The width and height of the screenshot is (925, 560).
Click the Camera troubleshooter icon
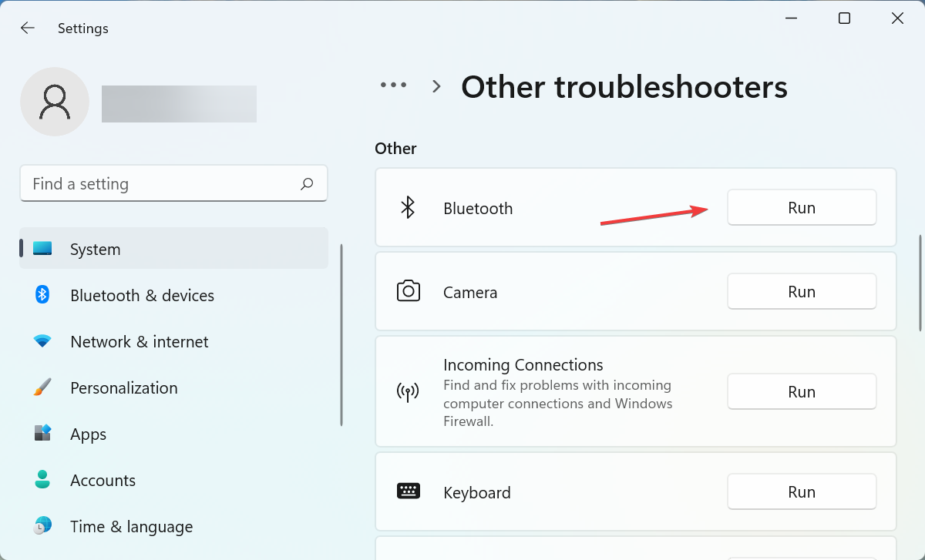(408, 291)
